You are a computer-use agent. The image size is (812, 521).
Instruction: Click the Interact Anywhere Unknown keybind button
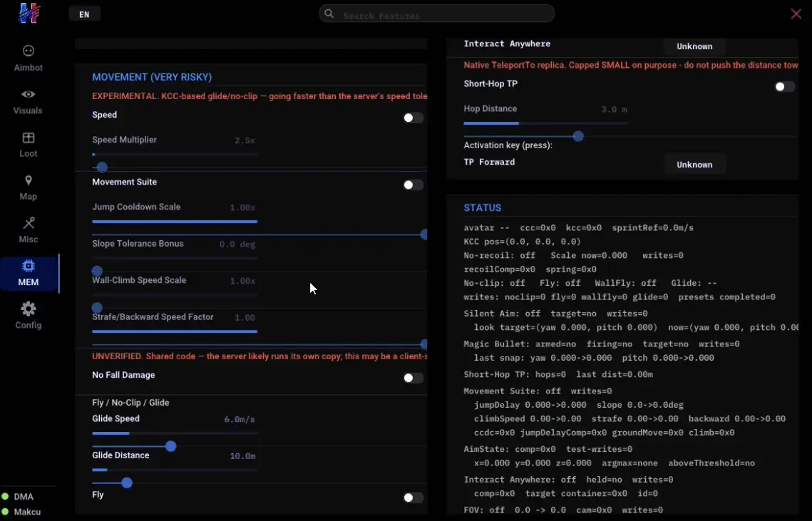coord(694,46)
